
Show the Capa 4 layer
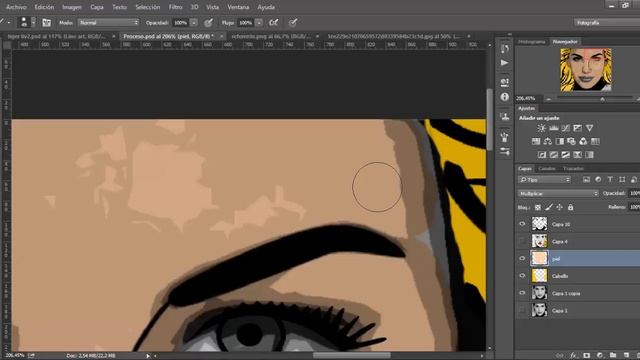[522, 241]
